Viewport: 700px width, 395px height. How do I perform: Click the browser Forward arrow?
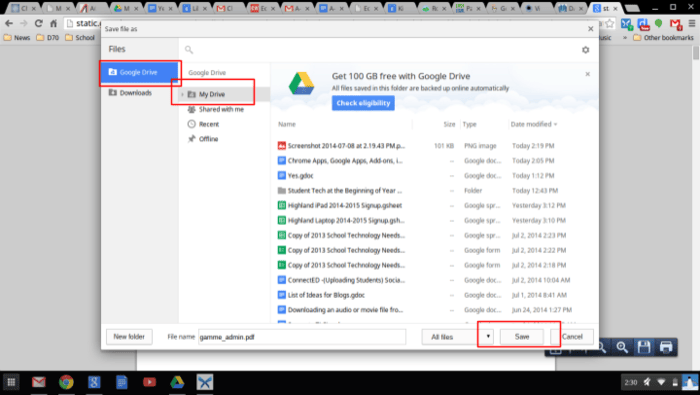[23, 23]
